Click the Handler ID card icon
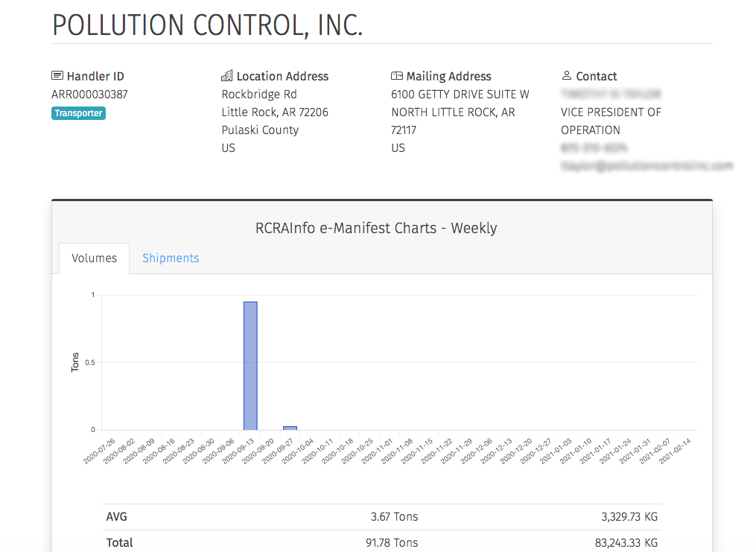 click(57, 76)
